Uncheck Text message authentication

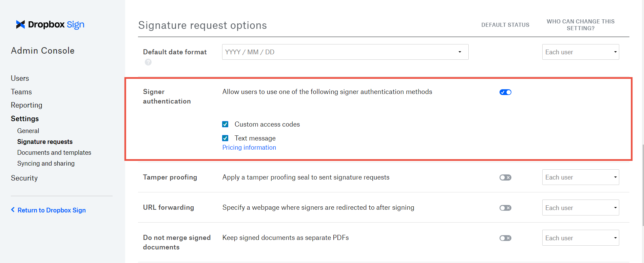click(225, 138)
